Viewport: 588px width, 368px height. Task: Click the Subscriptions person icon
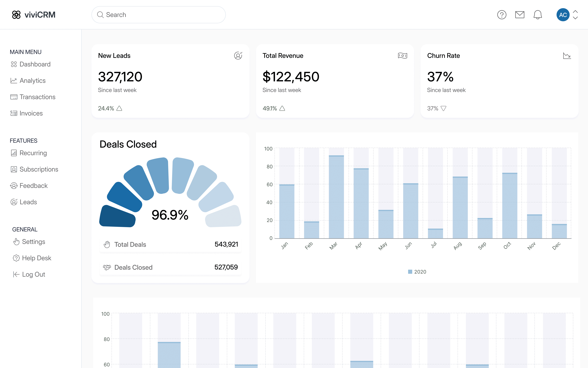pyautogui.click(x=14, y=169)
